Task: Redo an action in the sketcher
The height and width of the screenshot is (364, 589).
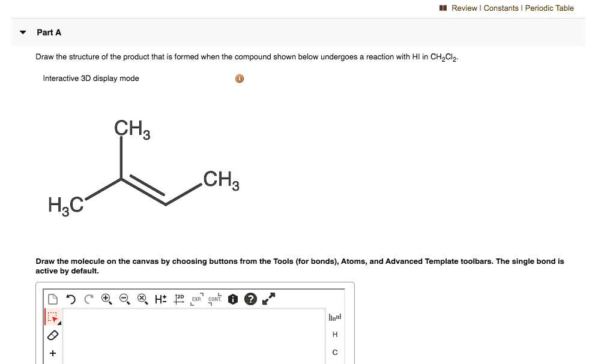Action: pyautogui.click(x=88, y=299)
